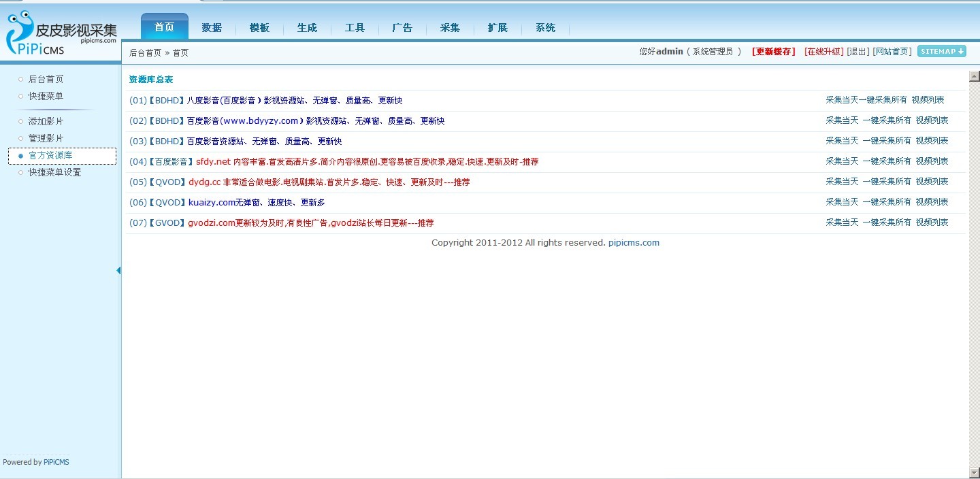Open the 广告 tab

tap(402, 28)
